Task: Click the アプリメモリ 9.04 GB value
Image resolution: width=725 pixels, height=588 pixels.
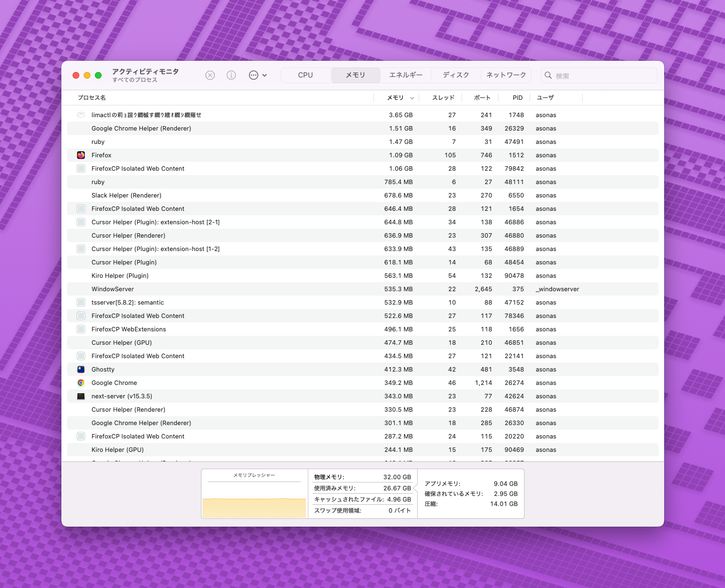Action: point(506,484)
